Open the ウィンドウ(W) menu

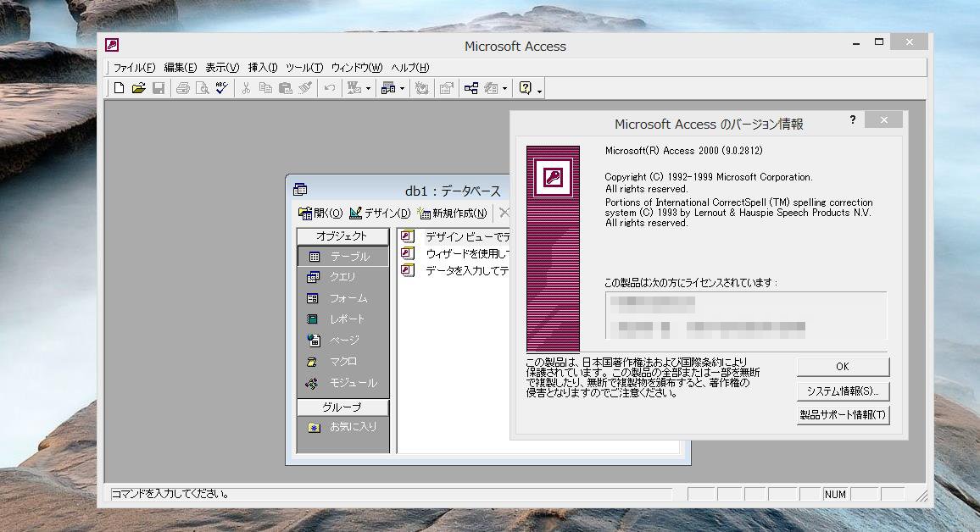pos(357,68)
